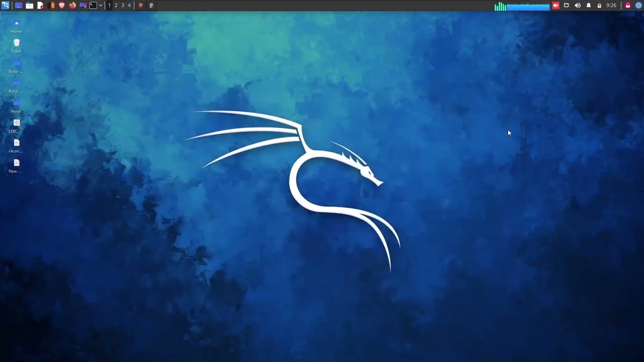Select the 'LOIC....' desktop file
Viewport: 644px width, 362px height.
[16, 126]
